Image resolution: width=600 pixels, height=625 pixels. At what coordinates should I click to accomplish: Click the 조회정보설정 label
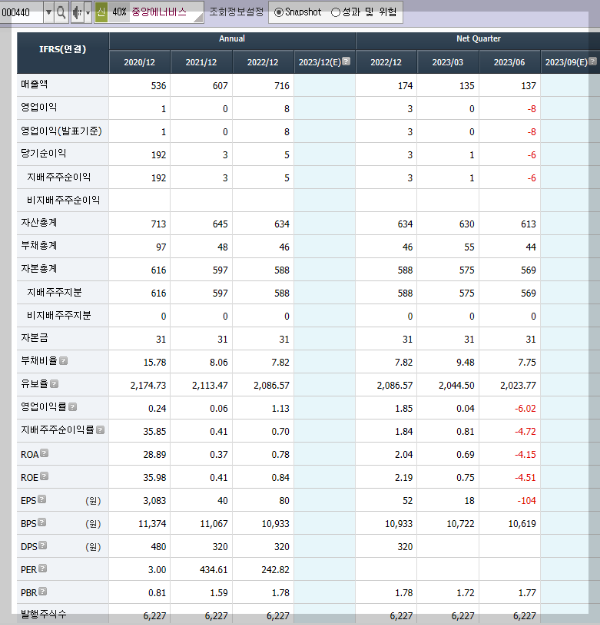[x=236, y=12]
